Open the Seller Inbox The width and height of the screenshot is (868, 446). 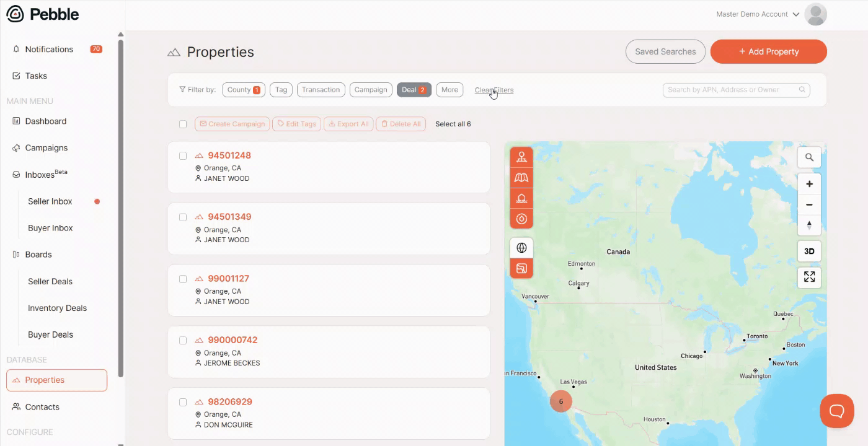coord(50,201)
